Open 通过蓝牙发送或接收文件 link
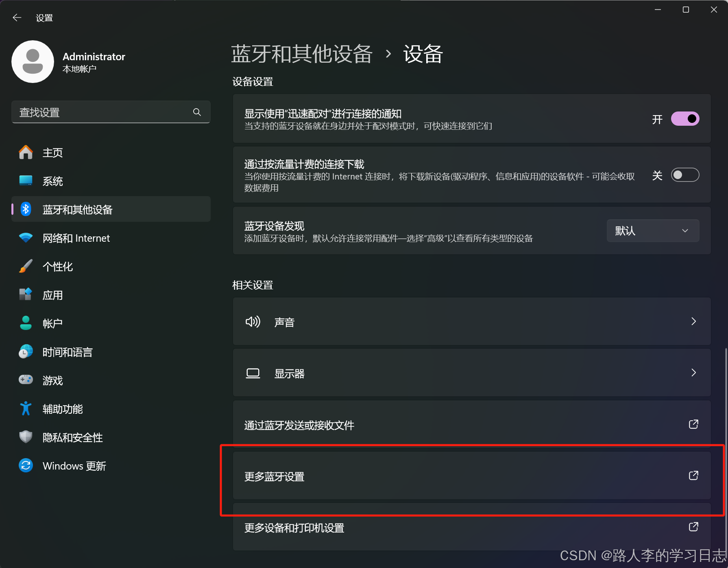Screen dimensions: 728x568 (x=472, y=425)
